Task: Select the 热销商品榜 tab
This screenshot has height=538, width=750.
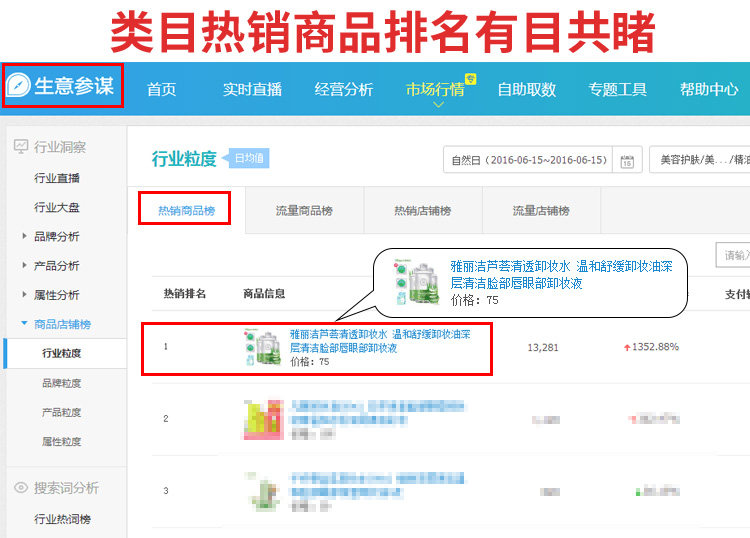Action: (x=187, y=210)
